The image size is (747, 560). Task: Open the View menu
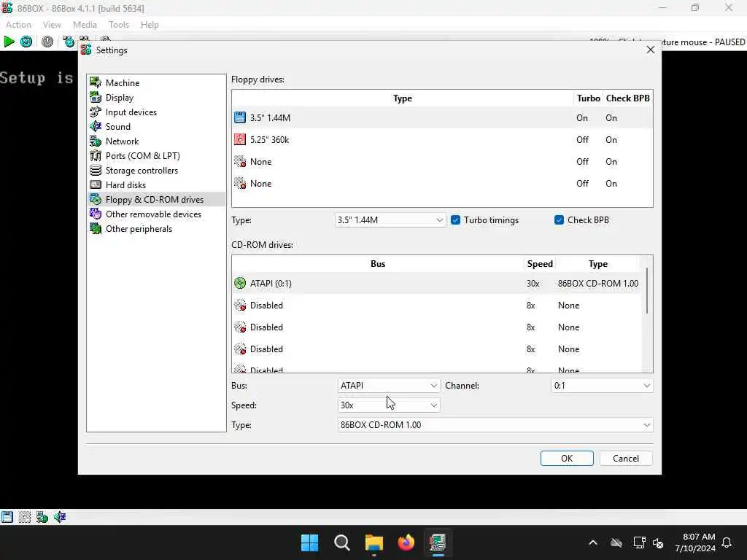pyautogui.click(x=52, y=25)
